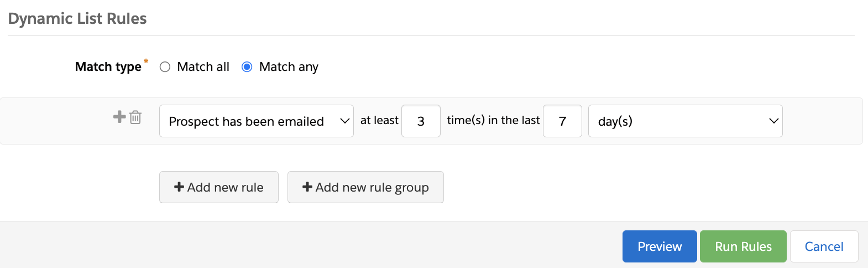Click the Add new rule button
Viewport: 868px width, 268px height.
(x=219, y=187)
